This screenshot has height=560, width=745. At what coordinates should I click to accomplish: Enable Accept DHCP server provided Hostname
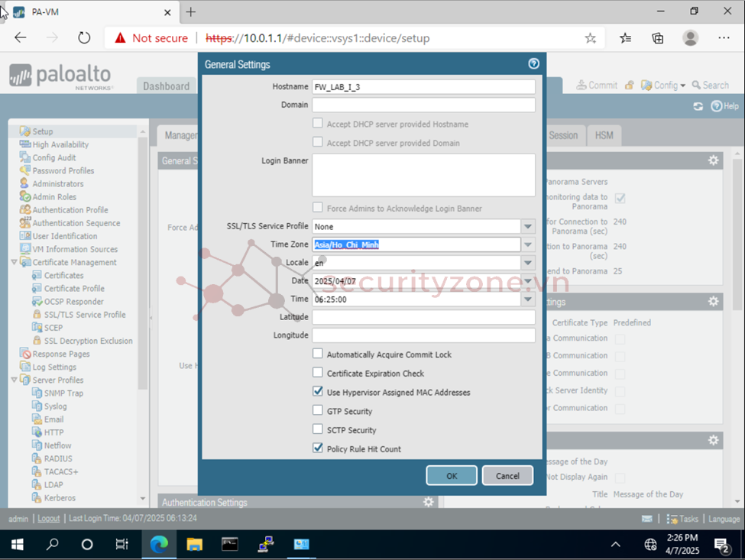tap(317, 123)
